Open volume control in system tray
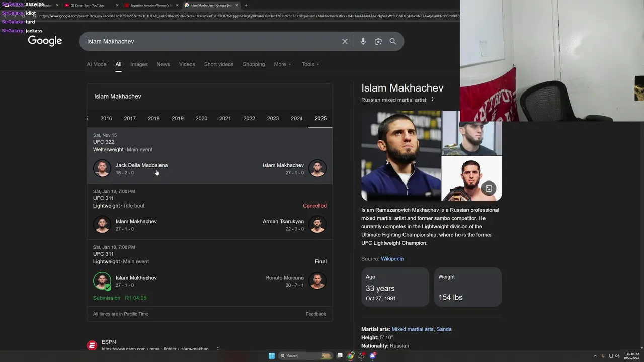This screenshot has height=362, width=644. pos(618,356)
